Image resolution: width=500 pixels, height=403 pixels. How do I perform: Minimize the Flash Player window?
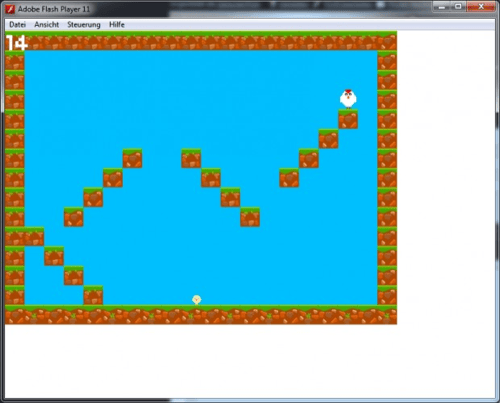pos(442,6)
